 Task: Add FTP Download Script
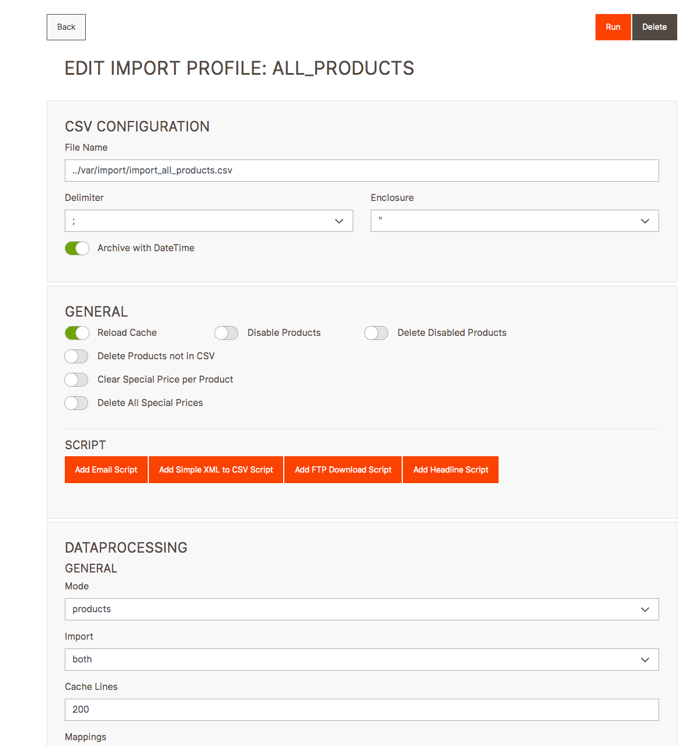tap(343, 470)
